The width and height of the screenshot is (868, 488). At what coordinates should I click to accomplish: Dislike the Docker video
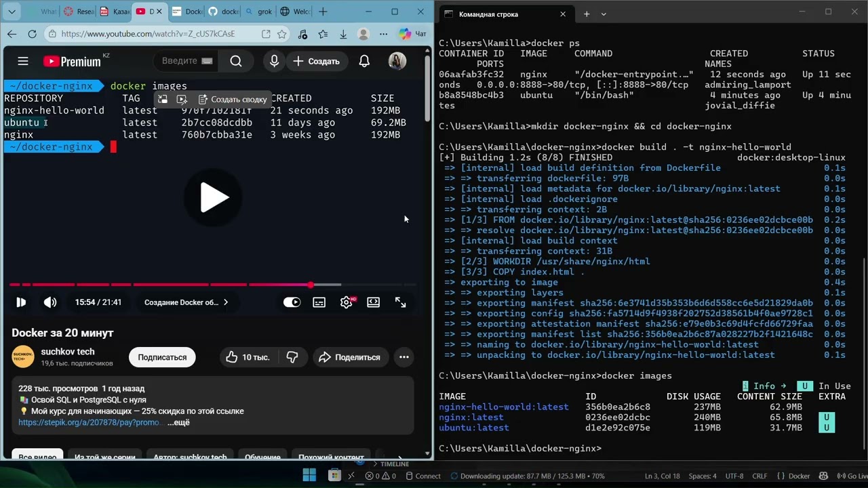[292, 357]
